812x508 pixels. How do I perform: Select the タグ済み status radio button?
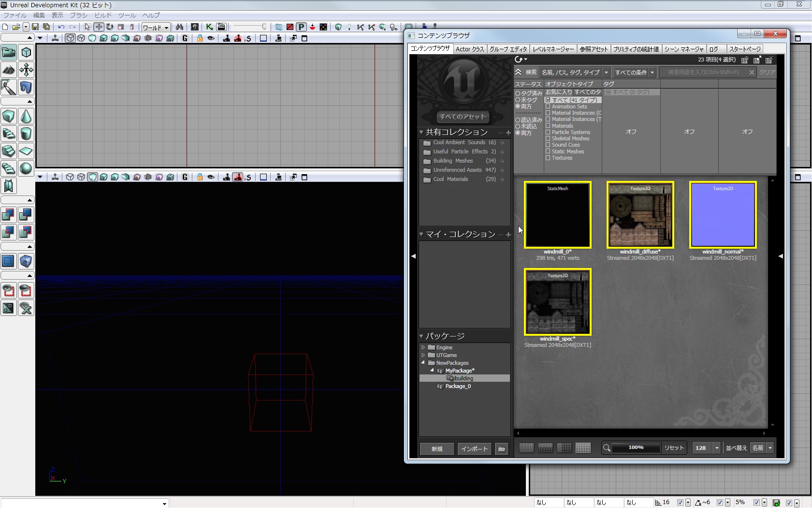[518, 93]
